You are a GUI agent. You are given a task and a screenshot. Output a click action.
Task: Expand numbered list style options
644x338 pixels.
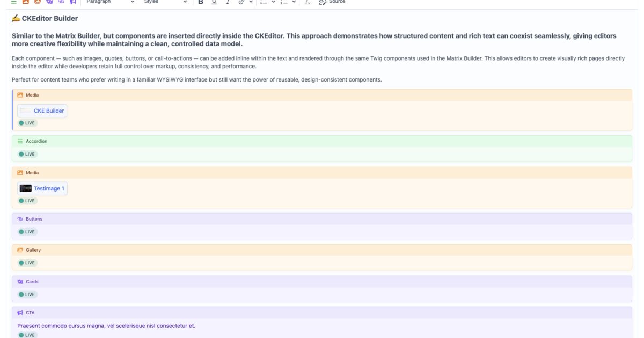pos(294,2)
